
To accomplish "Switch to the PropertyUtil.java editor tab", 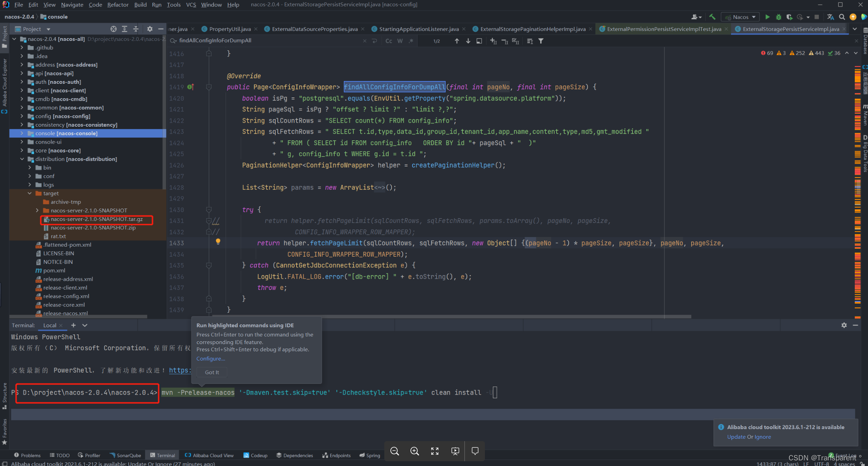I will tap(230, 28).
